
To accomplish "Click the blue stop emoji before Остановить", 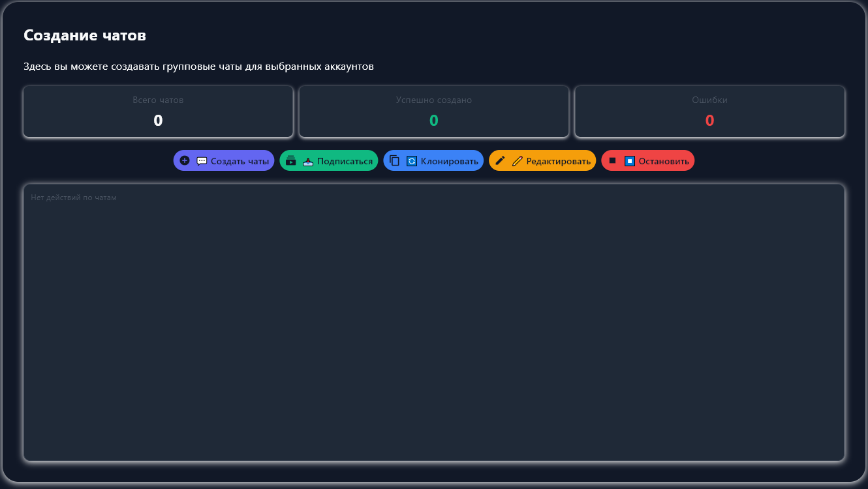I will click(x=630, y=161).
